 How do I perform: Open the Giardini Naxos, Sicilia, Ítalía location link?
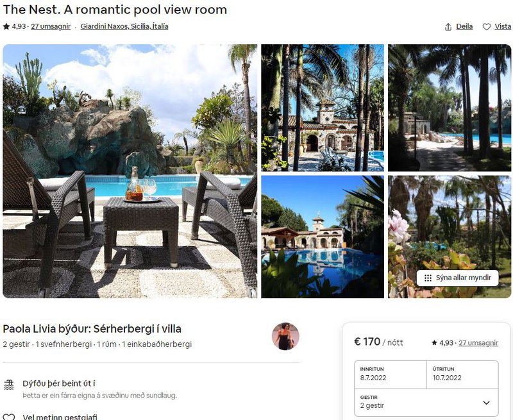pyautogui.click(x=124, y=26)
